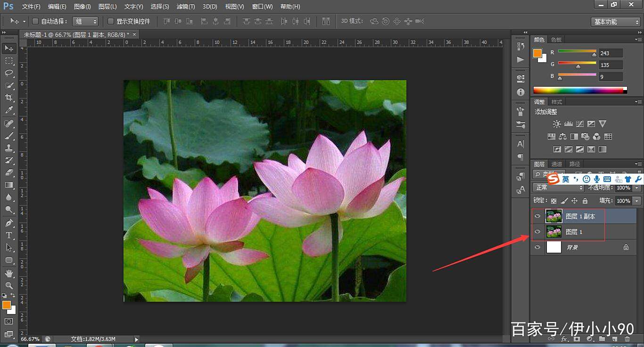Image resolution: width=644 pixels, height=347 pixels.
Task: Select the Eyedropper tool
Action: tap(9, 110)
